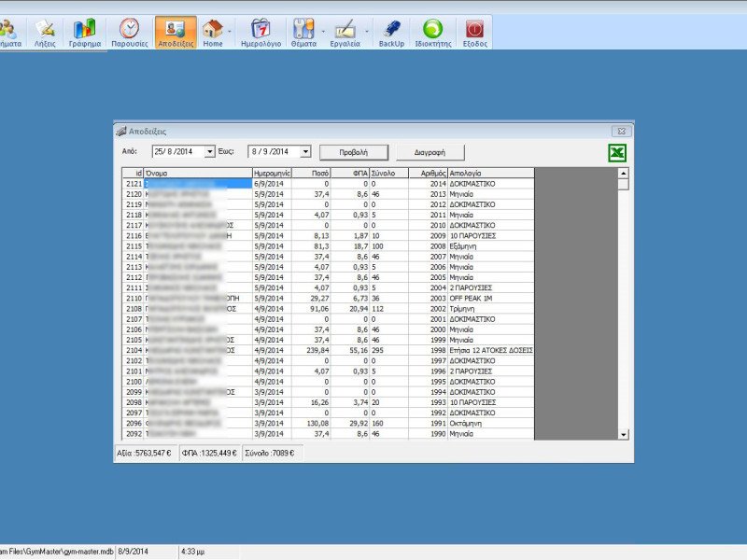The height and width of the screenshot is (560, 747).
Task: Open the Ιδιοκτήτης toolbar icon
Action: (x=432, y=33)
